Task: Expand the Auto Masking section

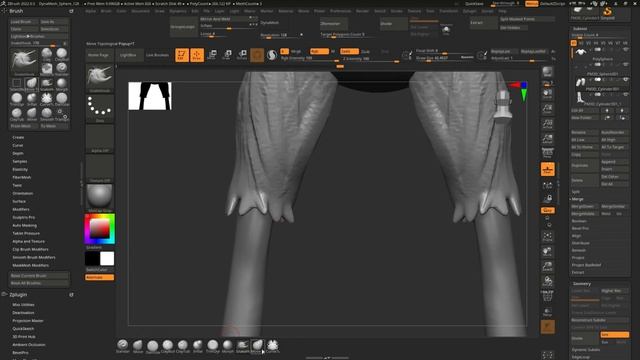Action: point(24,225)
